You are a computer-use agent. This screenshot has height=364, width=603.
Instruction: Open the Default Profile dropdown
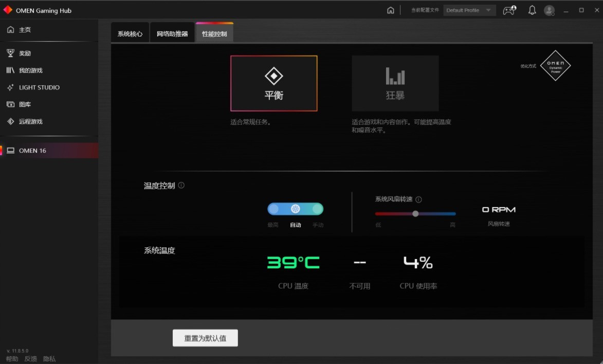coord(469,10)
